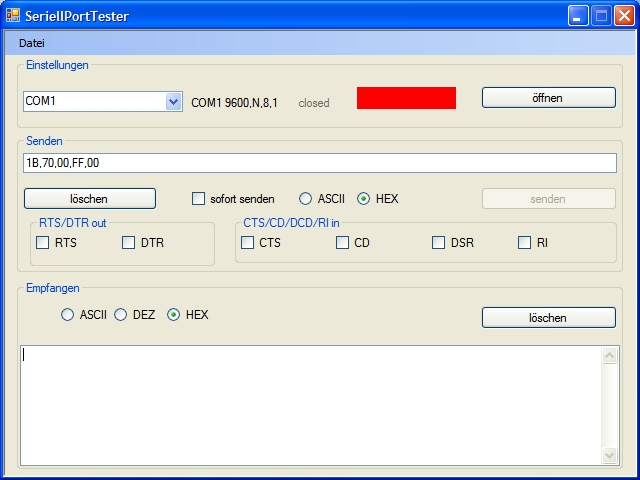The image size is (640, 480).
Task: Expand the COM1 port dropdown arrow
Action: [173, 101]
